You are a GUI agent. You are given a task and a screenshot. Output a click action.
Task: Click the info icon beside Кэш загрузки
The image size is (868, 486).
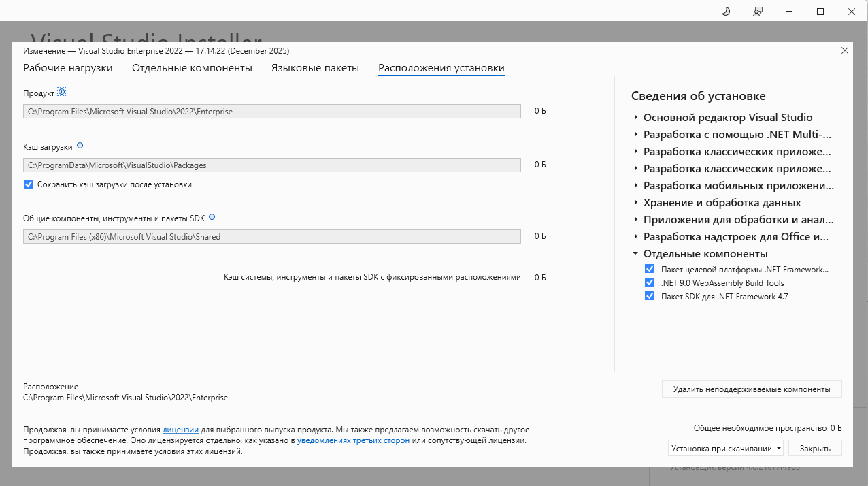[x=80, y=146]
